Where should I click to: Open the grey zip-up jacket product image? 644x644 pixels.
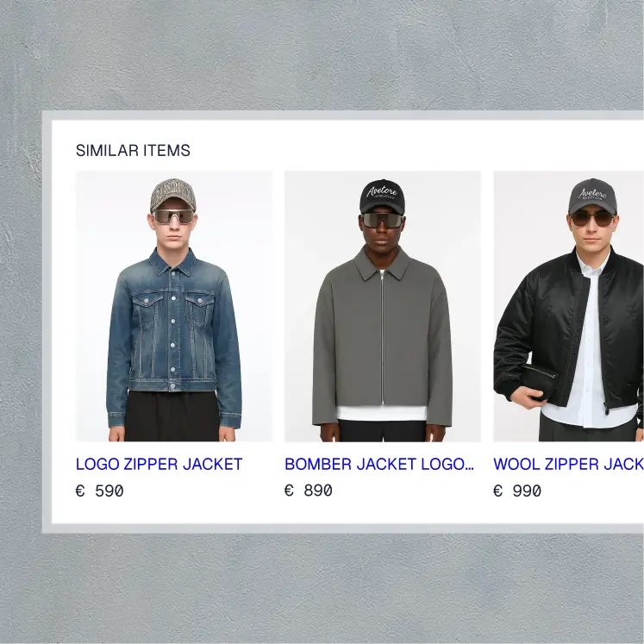[383, 306]
